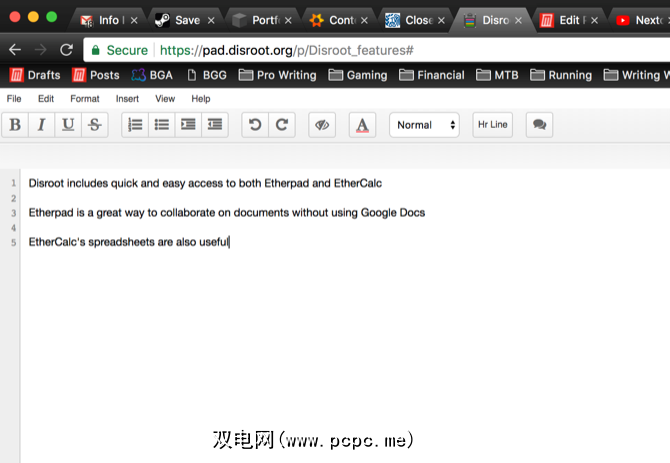
Task: Open the BGA bookmark
Action: 152,75
